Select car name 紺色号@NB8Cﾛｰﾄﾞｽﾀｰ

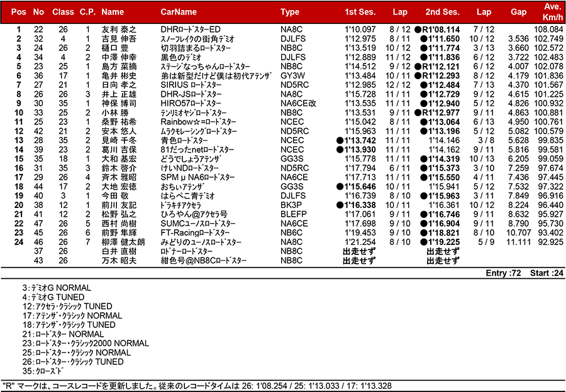coord(204,261)
